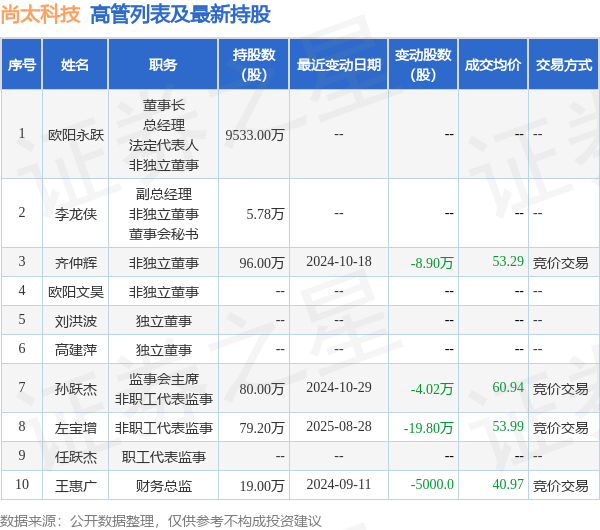Click the 高管列表及最新持股 heading

click(180, 15)
